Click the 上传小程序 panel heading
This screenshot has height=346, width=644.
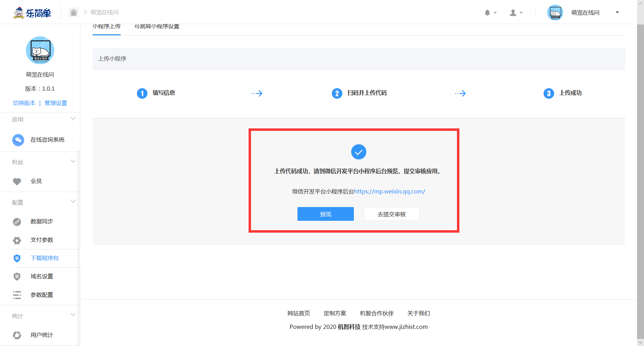point(112,58)
